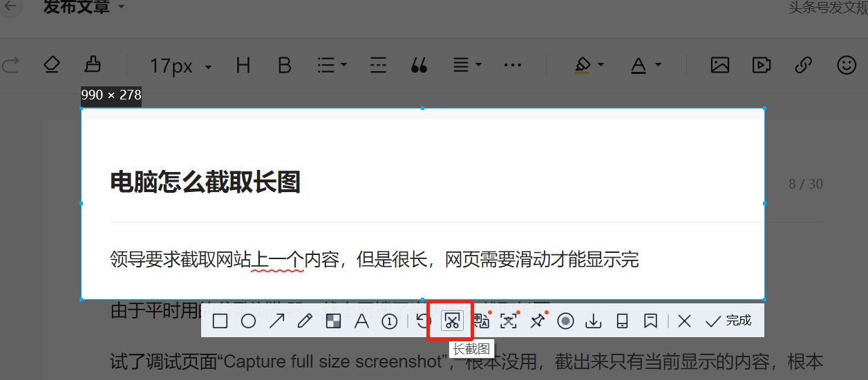Click the paragraph starting with 领导要求截取网站
The height and width of the screenshot is (380, 868).
(375, 260)
